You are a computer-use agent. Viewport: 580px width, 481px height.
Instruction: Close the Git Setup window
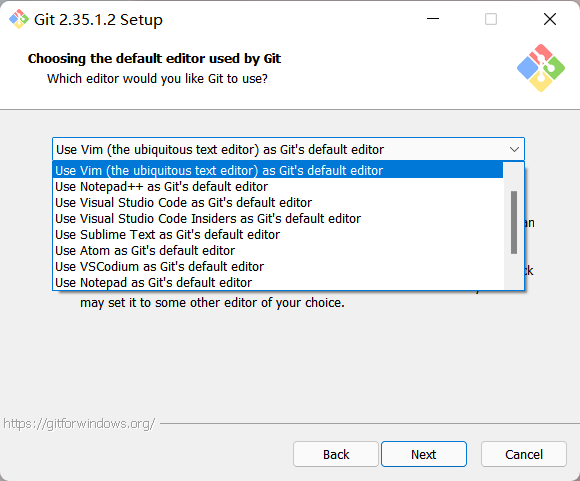point(550,19)
